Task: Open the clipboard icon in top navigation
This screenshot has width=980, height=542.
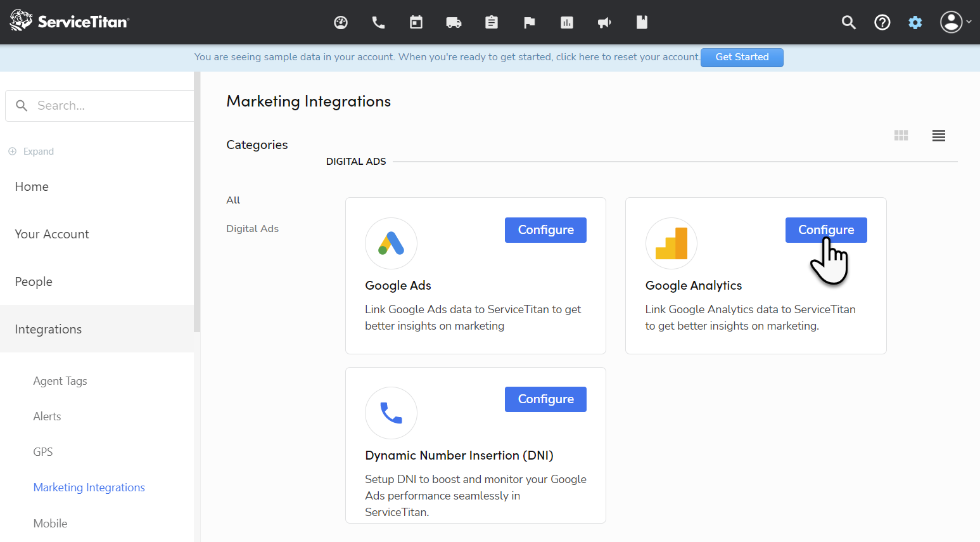Action: [492, 23]
